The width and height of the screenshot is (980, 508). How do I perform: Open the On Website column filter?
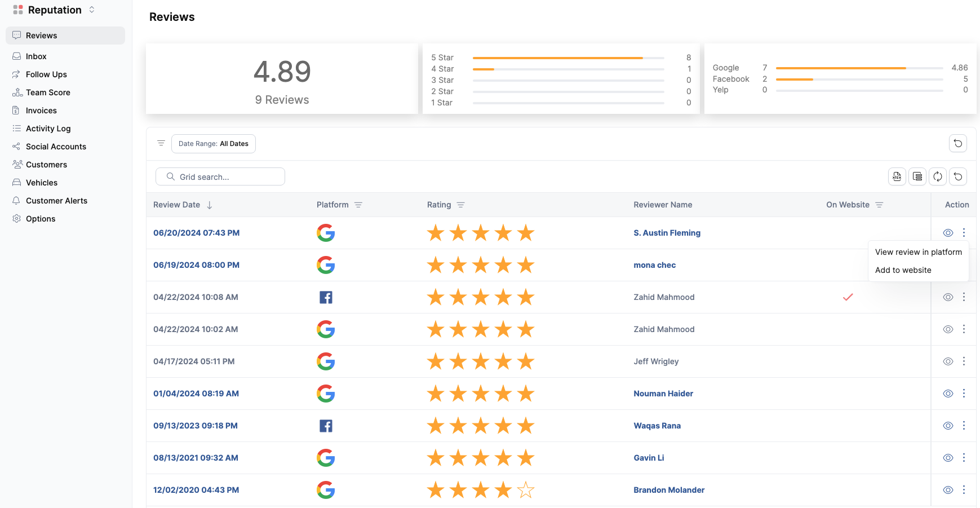pos(879,205)
